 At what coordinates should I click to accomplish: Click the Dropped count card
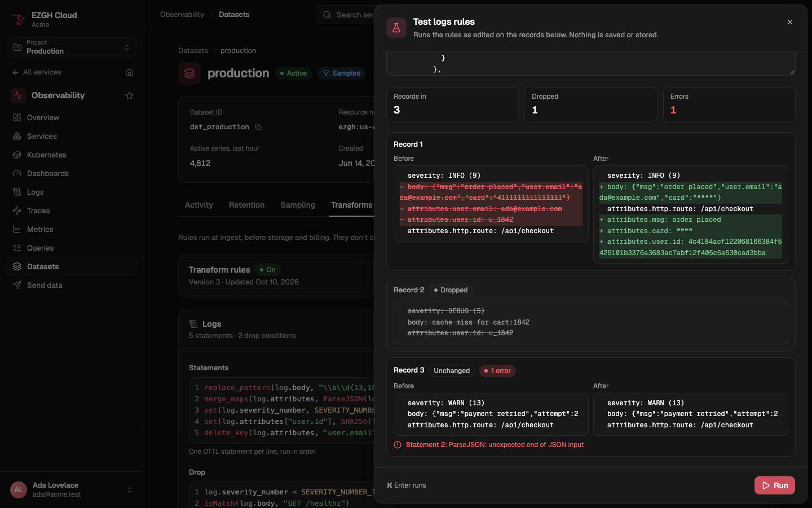pos(591,105)
